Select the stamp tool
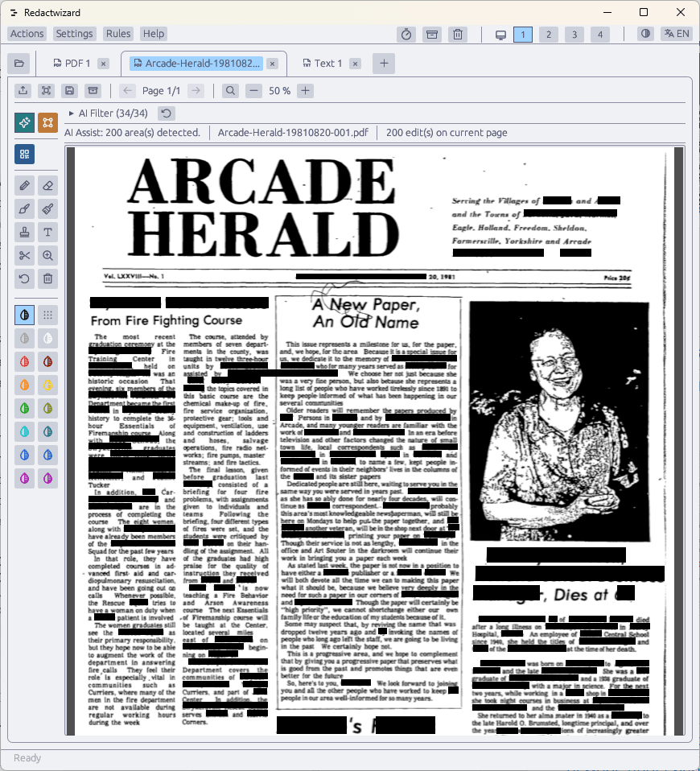Viewport: 700px width, 771px height. (x=24, y=232)
